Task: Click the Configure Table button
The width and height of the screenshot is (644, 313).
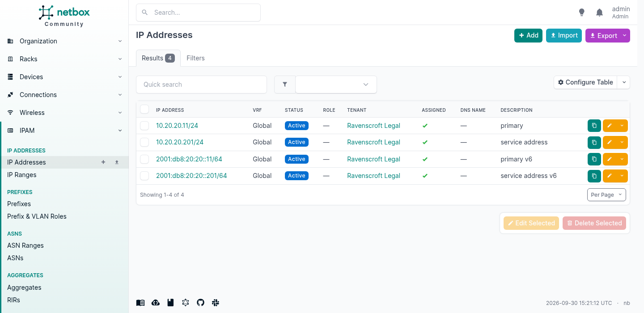Action: coord(585,82)
